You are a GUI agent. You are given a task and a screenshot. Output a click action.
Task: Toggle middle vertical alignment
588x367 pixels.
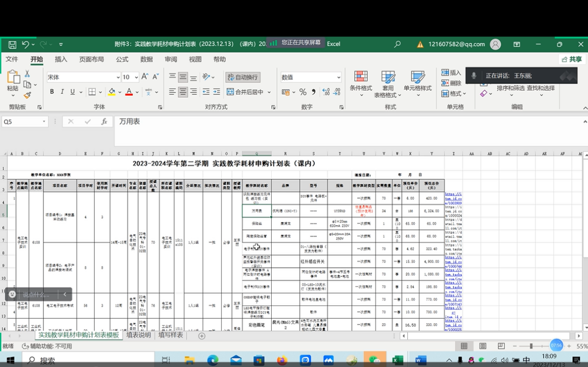[183, 77]
